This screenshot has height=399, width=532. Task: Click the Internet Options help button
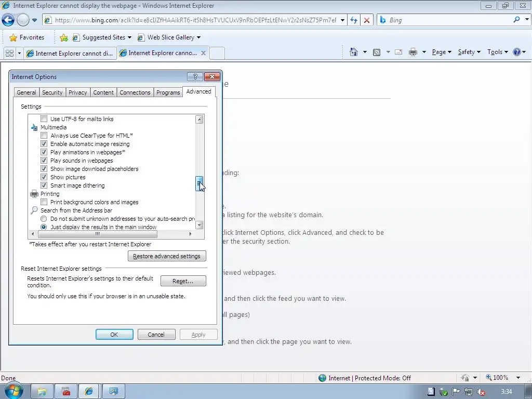[x=195, y=77]
